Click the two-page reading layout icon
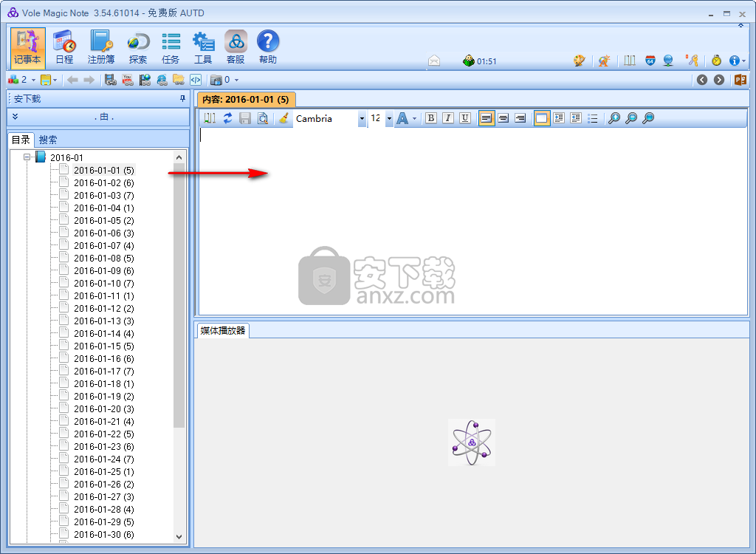 click(630, 61)
